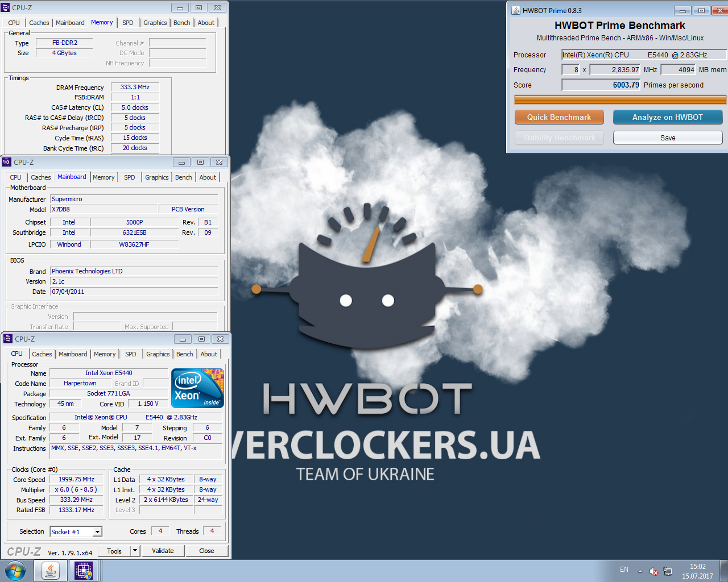Open the Socket #1 selection dropdown

point(98,532)
